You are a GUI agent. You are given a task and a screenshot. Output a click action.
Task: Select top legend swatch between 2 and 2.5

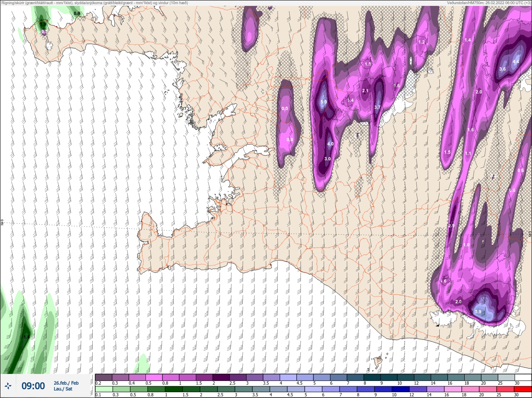222,377
